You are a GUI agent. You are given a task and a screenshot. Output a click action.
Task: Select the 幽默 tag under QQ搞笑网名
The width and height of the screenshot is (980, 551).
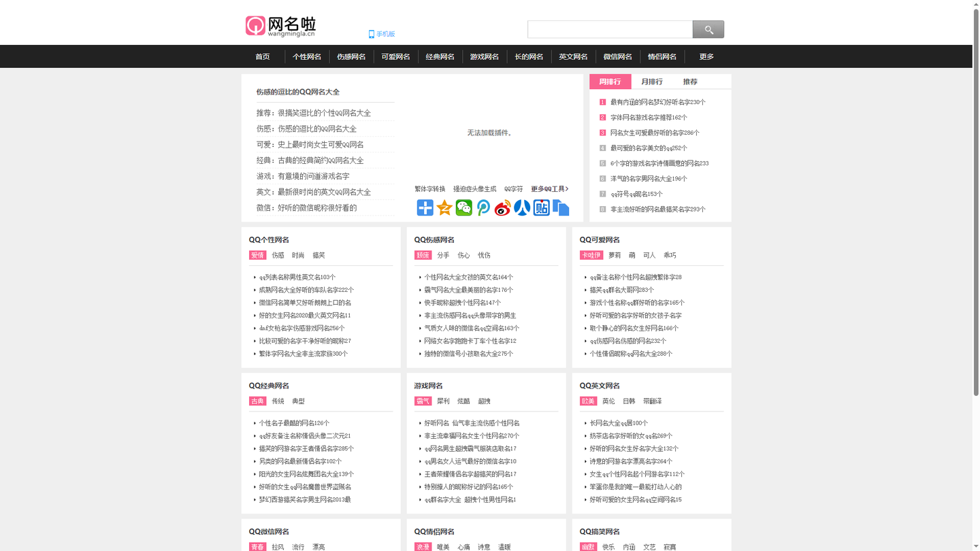(588, 546)
